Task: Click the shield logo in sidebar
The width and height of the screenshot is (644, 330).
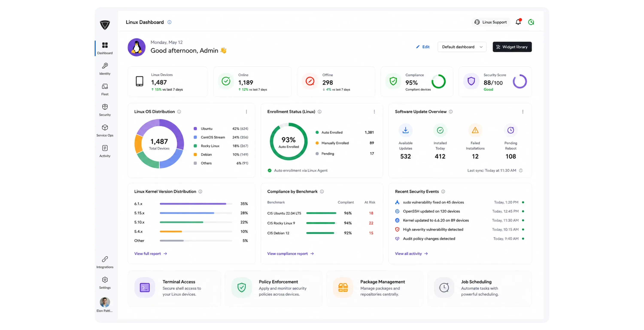Action: click(105, 25)
